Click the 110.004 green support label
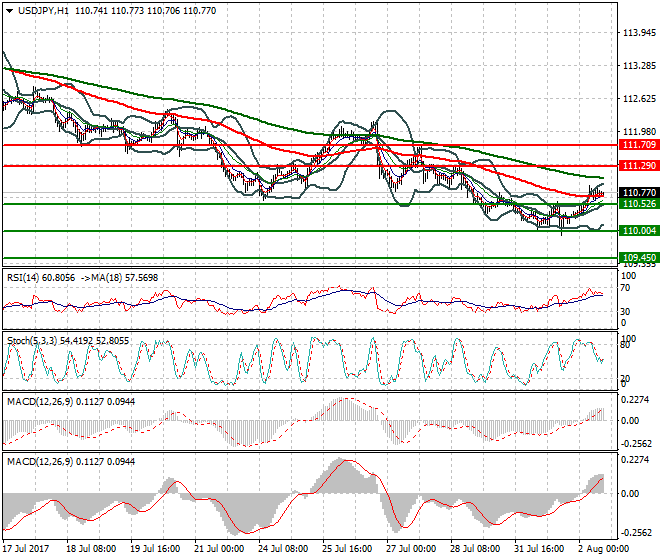660x560 pixels. pos(639,231)
